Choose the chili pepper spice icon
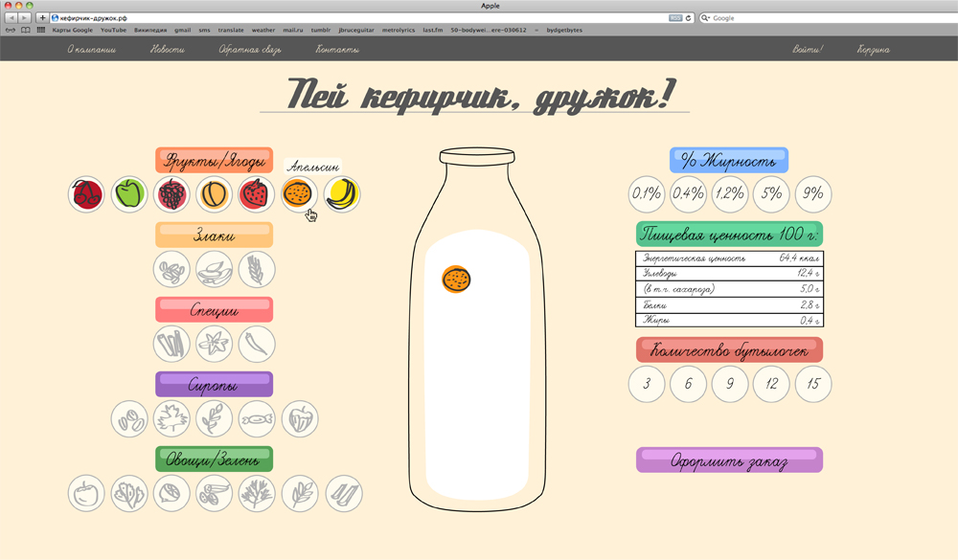 (x=257, y=345)
